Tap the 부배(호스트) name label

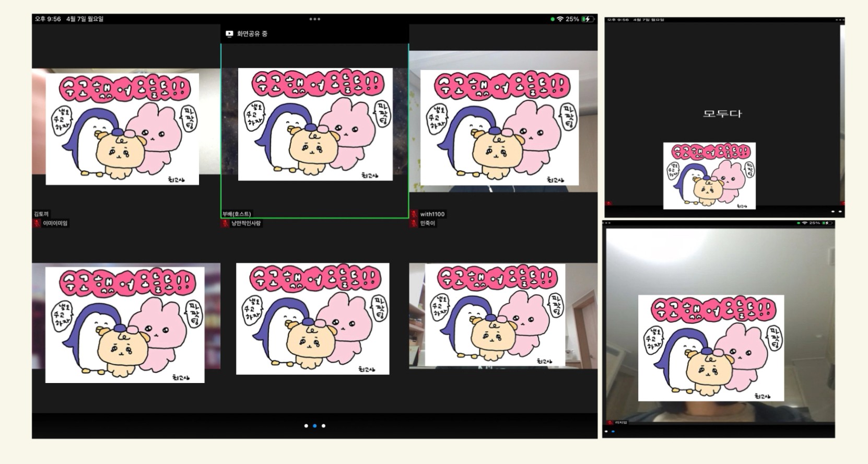(237, 214)
